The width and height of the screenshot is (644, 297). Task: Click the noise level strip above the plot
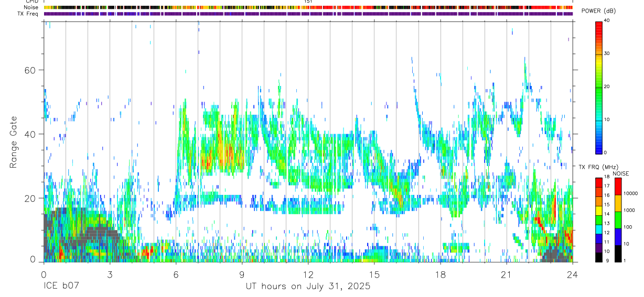tap(308, 7)
